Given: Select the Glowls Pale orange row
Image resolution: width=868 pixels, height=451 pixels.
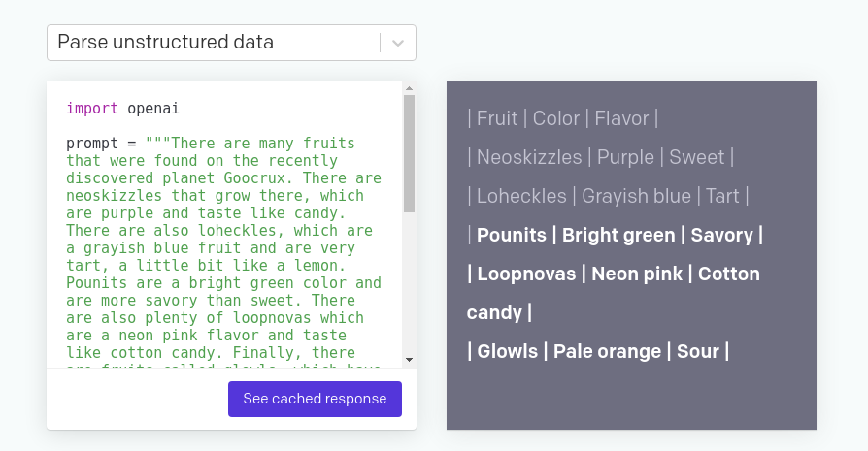Looking at the screenshot, I should [598, 351].
